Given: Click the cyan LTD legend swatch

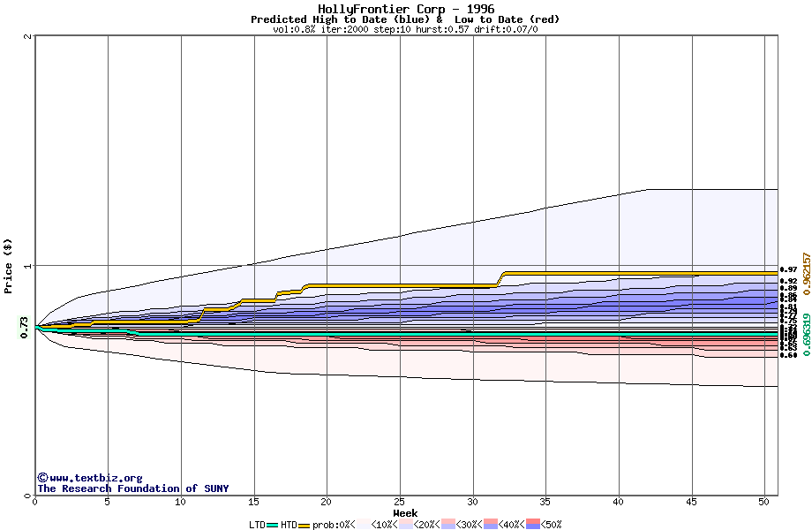Looking at the screenshot, I should click(273, 526).
